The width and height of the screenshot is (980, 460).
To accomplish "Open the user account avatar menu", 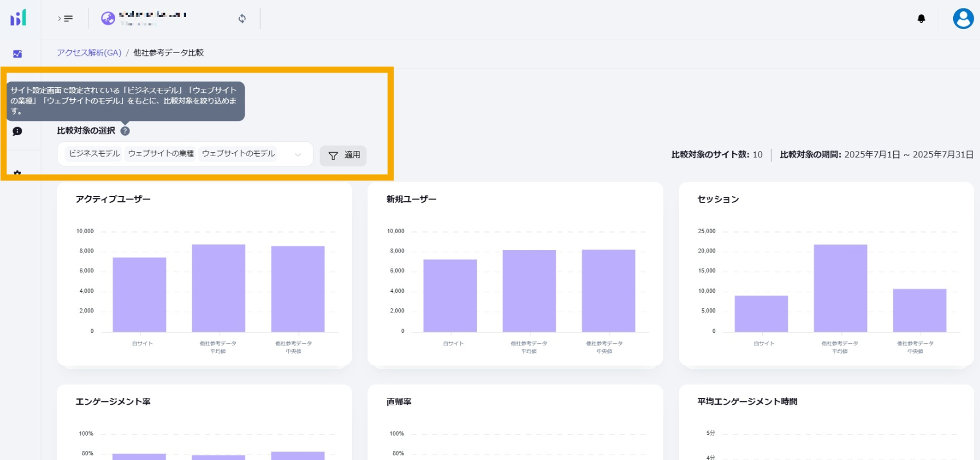I will pos(963,19).
